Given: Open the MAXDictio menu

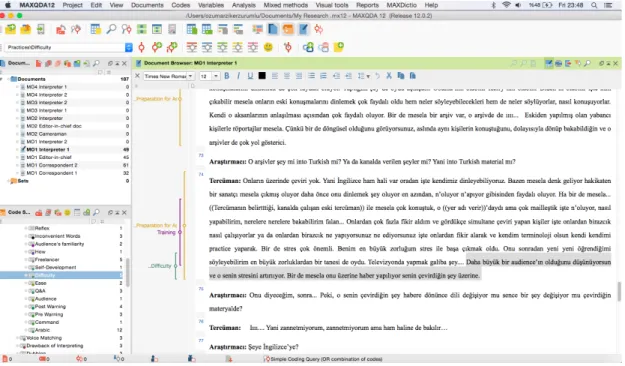Looking at the screenshot, I should 401,5.
